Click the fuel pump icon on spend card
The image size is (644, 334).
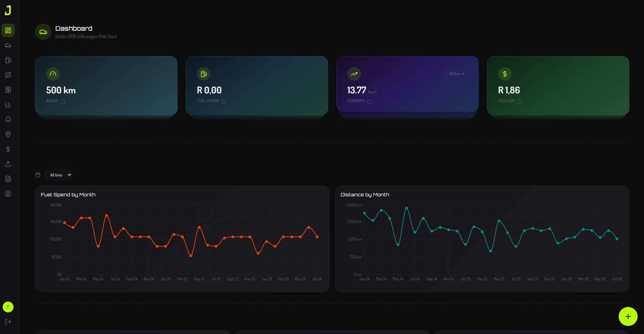204,74
